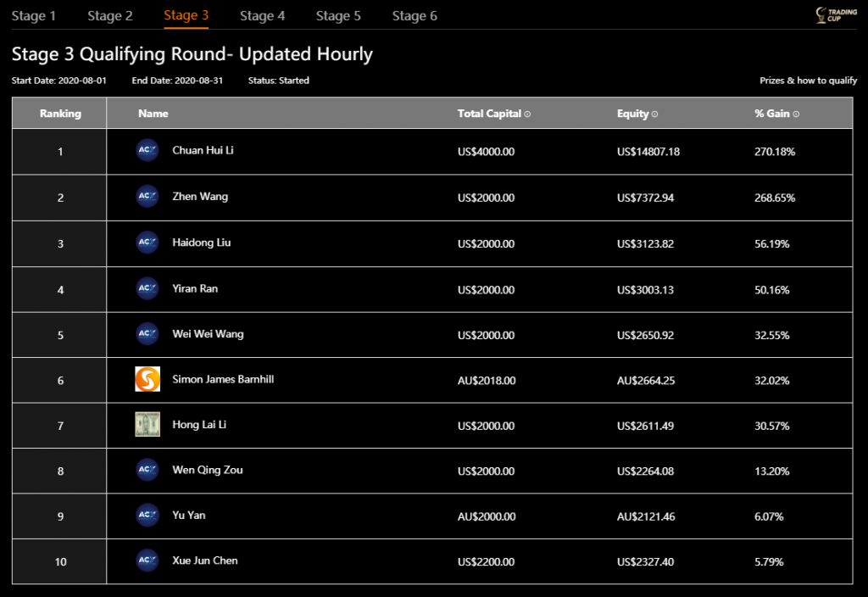
Task: Switch to the Stage 1 tab
Action: 34,15
